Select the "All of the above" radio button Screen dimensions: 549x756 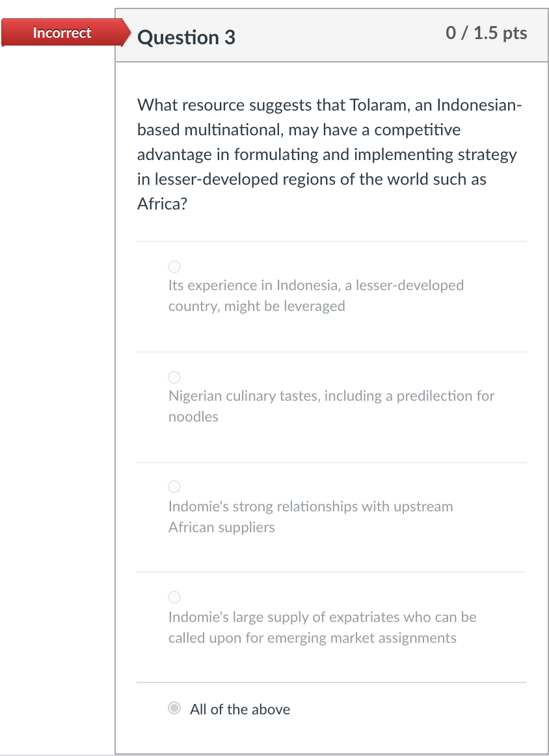point(174,708)
